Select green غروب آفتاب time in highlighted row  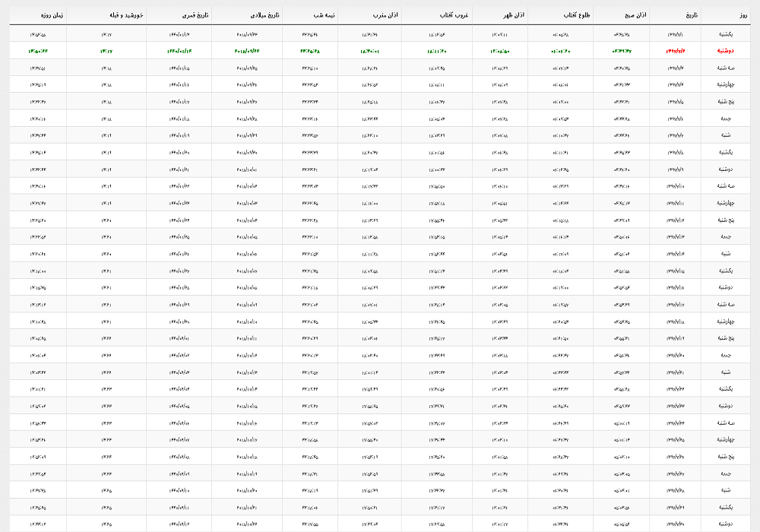point(437,51)
